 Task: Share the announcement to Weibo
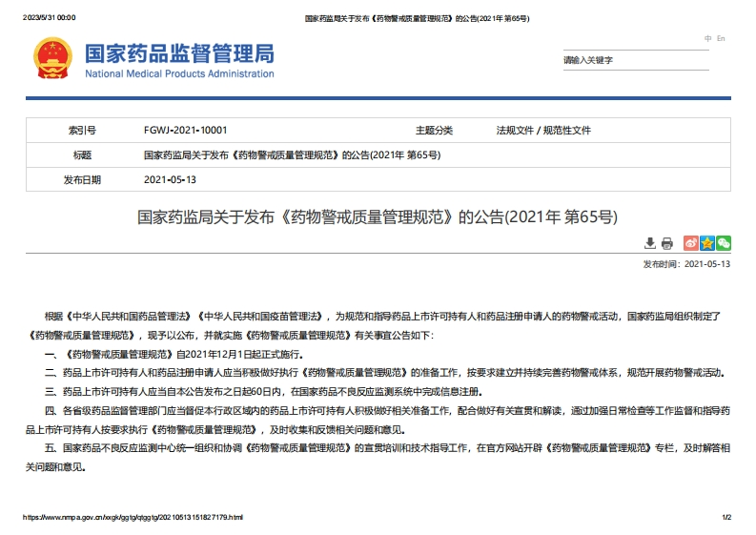pos(691,243)
